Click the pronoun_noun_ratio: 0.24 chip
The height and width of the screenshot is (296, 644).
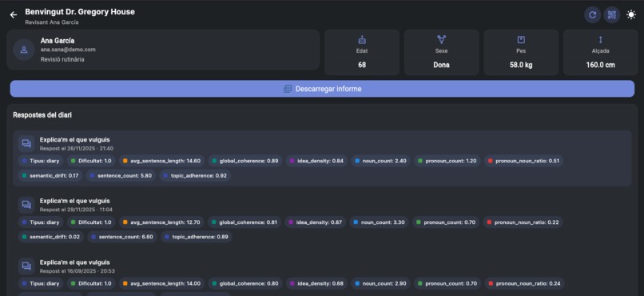tap(524, 283)
